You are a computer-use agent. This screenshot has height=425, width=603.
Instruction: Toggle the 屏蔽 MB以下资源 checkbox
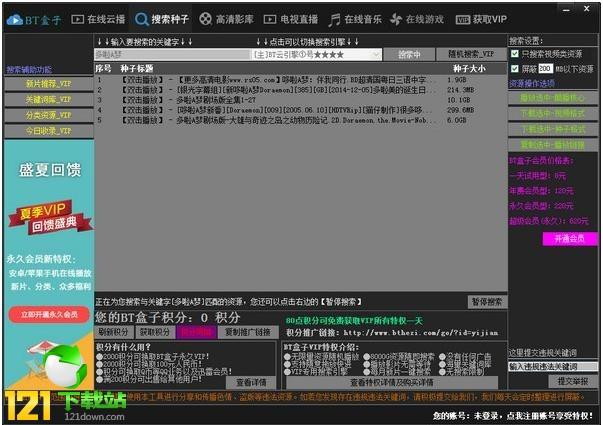pyautogui.click(x=515, y=69)
